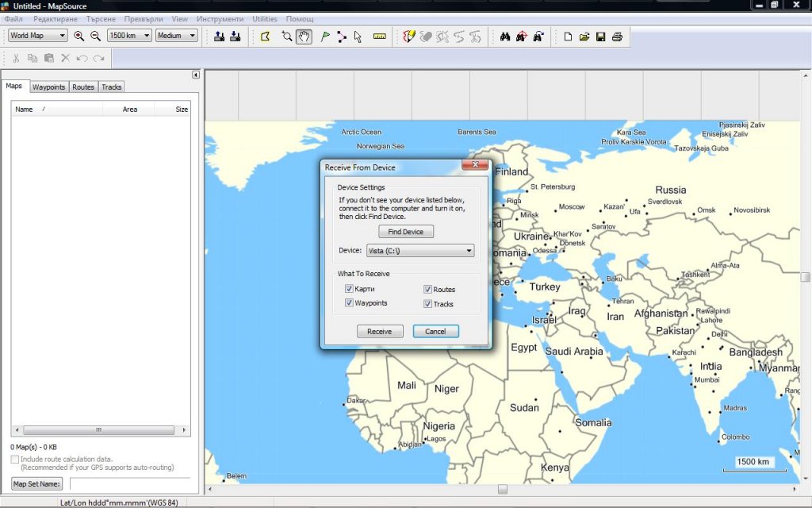Click the map's horizontal scrollbar thumb
The height and width of the screenshot is (508, 812).
click(503, 489)
